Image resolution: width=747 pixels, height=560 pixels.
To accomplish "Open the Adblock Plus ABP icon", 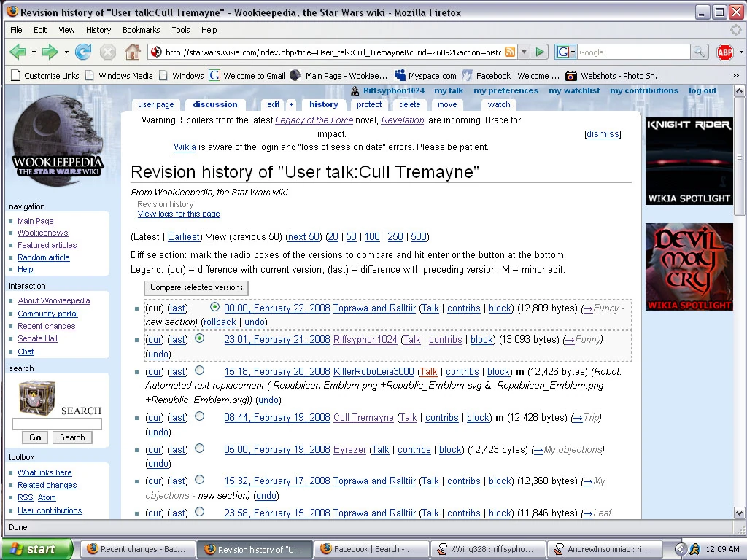I will pyautogui.click(x=724, y=52).
